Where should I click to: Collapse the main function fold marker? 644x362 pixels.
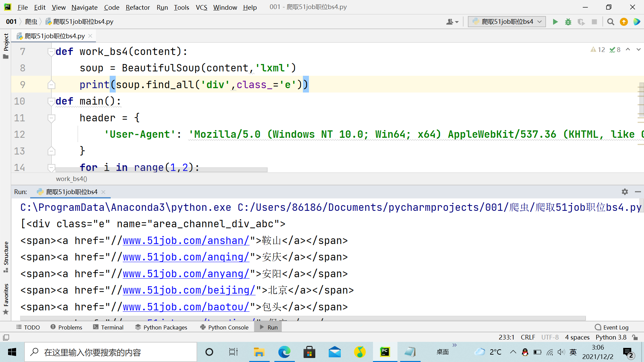pos(51,101)
